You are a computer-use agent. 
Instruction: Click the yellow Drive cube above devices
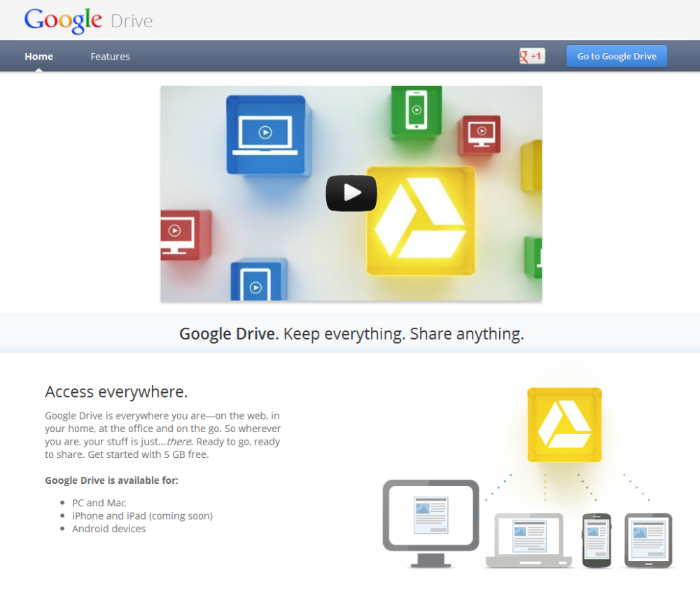tap(564, 424)
